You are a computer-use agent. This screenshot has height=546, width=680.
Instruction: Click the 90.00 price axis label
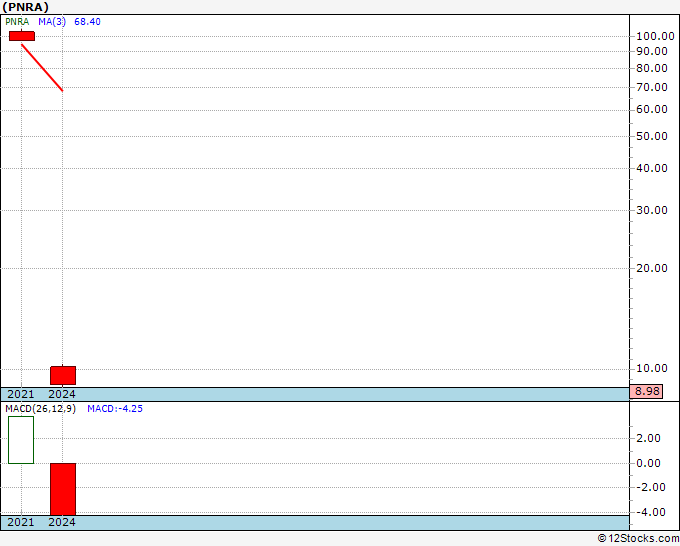point(651,51)
